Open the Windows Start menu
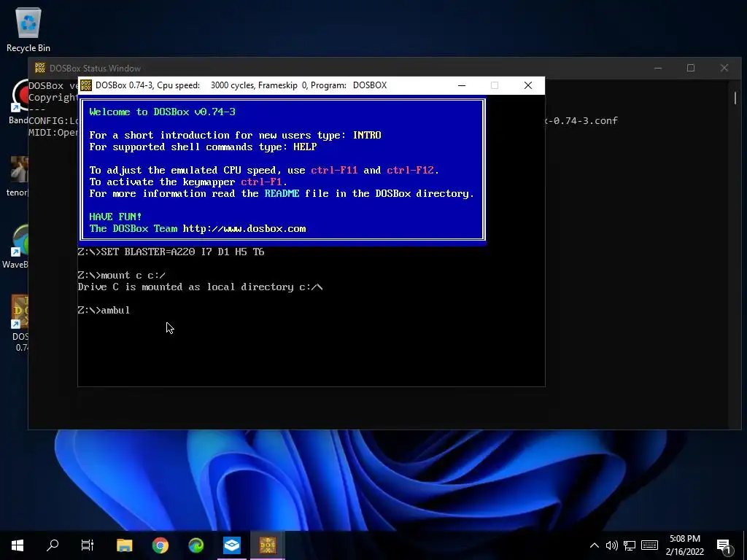Viewport: 747px width, 560px height. [18, 545]
